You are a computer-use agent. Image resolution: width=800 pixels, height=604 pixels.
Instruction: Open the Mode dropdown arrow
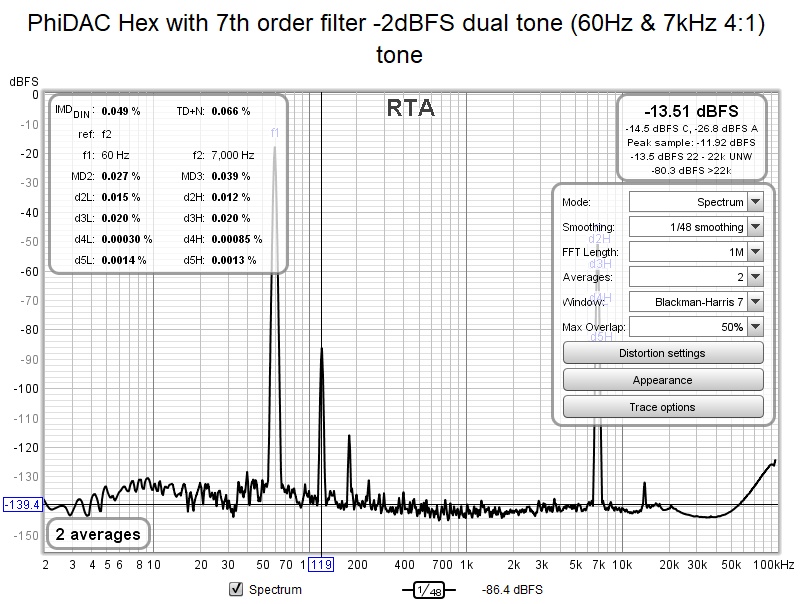756,202
